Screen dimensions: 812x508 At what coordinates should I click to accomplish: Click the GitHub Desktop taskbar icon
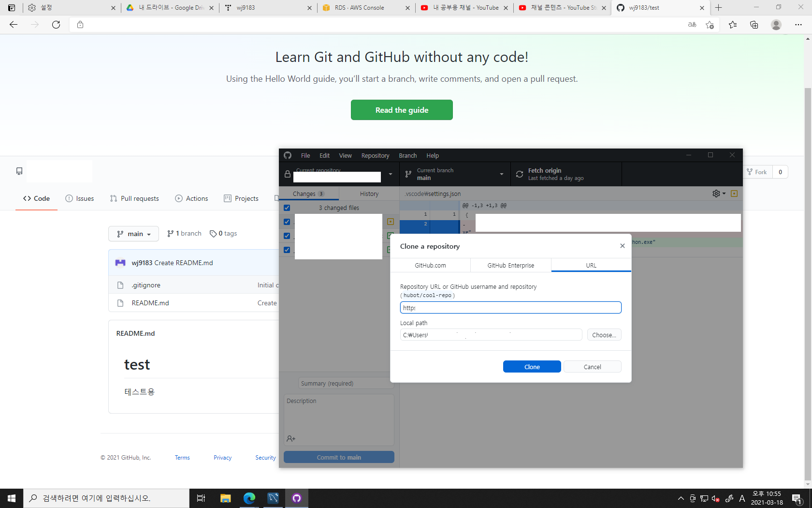coord(297,498)
